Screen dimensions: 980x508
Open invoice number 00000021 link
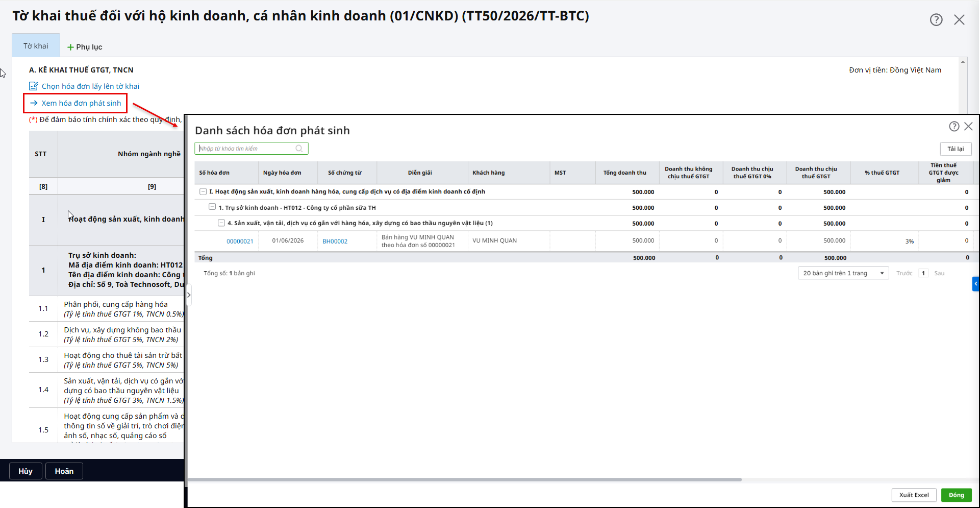tap(240, 241)
